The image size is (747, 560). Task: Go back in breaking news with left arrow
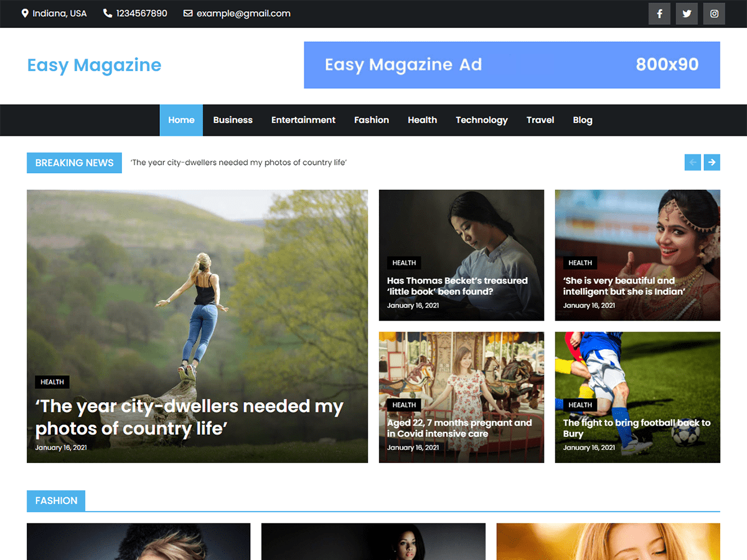(692, 162)
